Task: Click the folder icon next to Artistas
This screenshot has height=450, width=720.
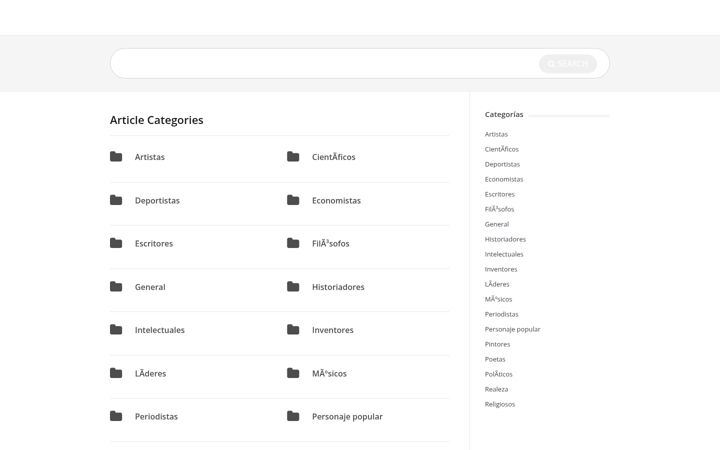Action: [116, 157]
